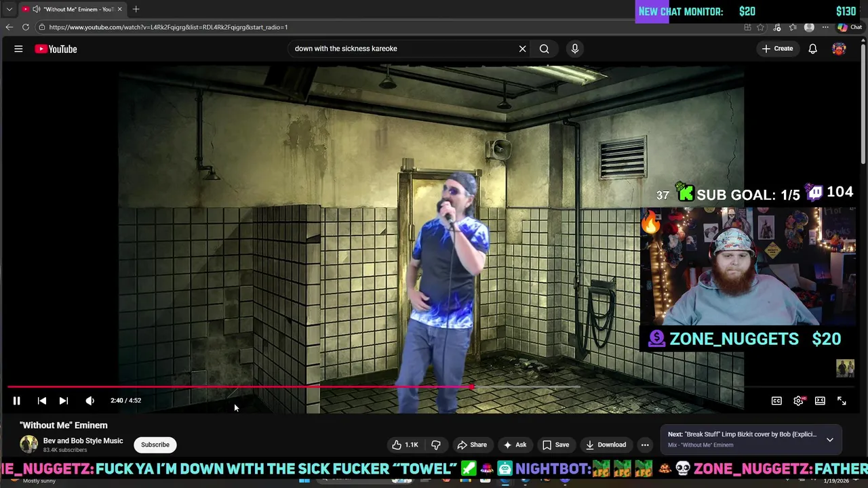868x488 pixels.
Task: Open a new browser tab
Action: click(136, 9)
